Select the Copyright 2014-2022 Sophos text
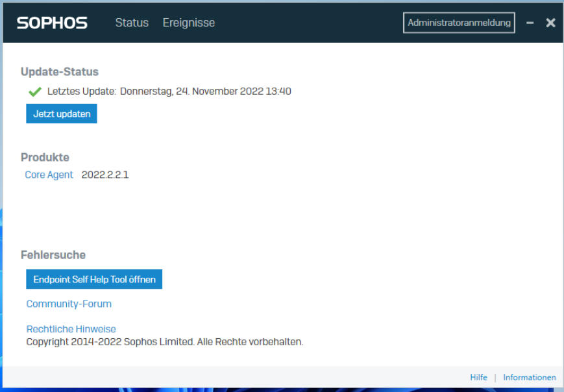564x392 pixels. [165, 341]
